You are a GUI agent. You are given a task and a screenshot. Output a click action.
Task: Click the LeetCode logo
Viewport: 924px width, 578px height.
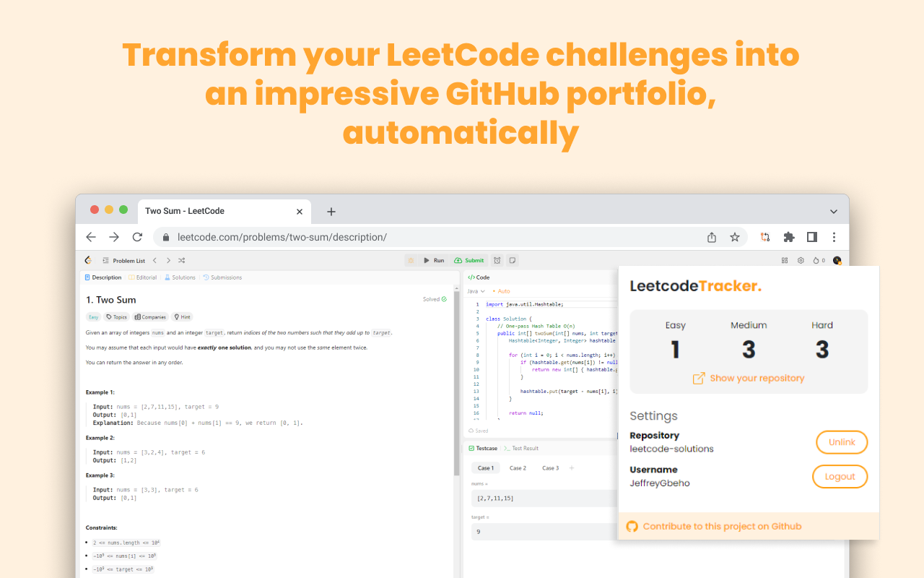89,260
